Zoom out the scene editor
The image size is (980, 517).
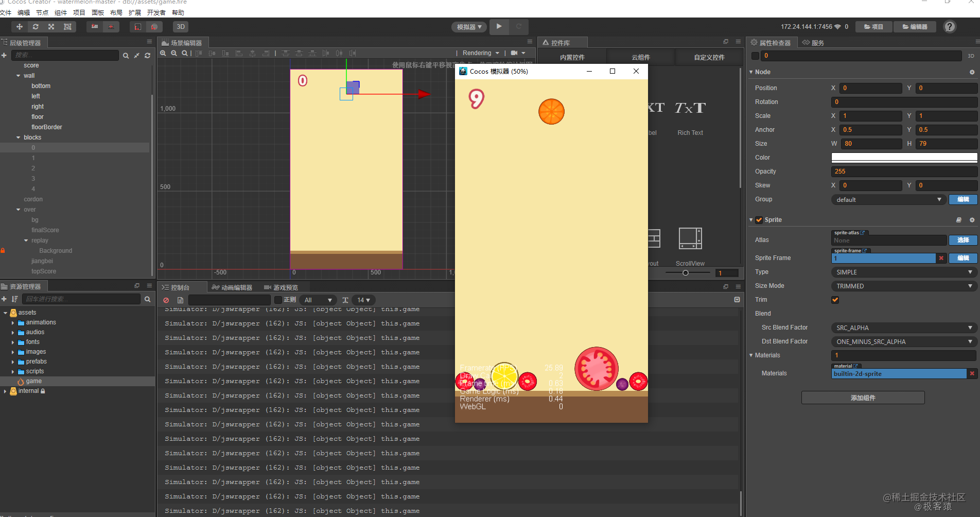coord(174,53)
